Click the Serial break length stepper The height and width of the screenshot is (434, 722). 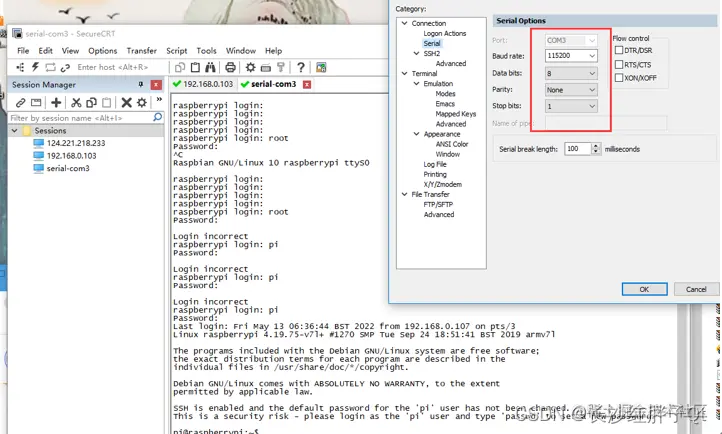(596, 149)
